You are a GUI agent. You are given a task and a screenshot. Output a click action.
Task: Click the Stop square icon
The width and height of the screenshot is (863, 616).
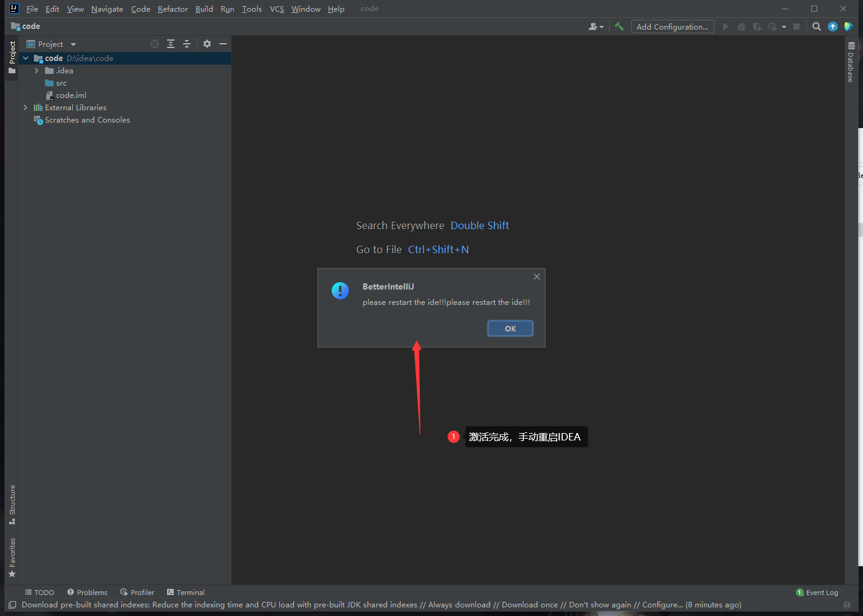click(x=796, y=26)
